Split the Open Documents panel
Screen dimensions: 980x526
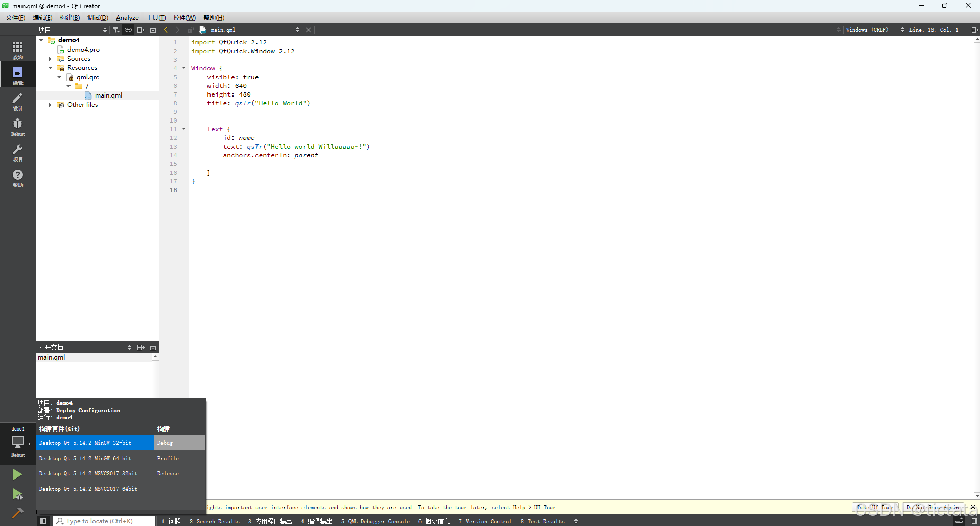[141, 347]
